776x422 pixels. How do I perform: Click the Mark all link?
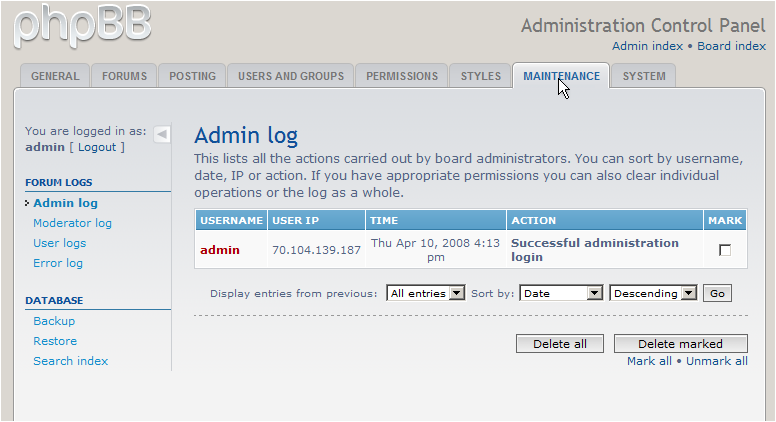pos(649,361)
